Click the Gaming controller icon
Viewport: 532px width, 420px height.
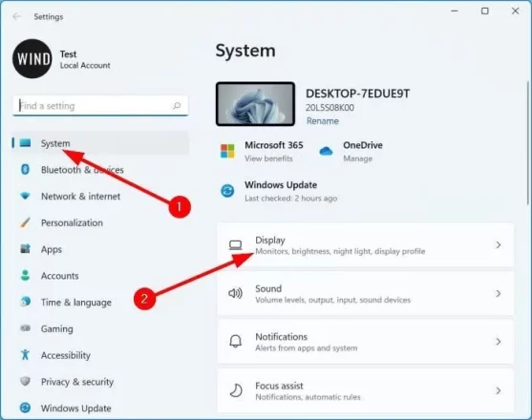tap(25, 328)
